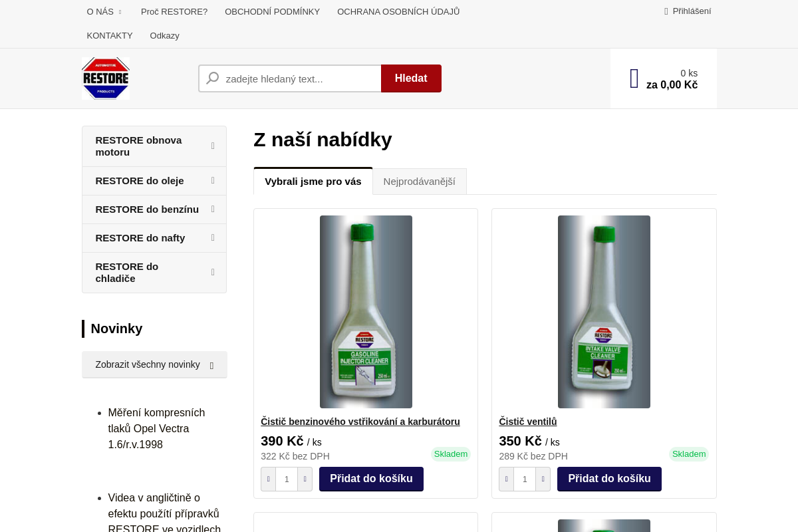Click left quantity arrow for Čistič ventilů
The width and height of the screenshot is (798, 532).
point(507,479)
